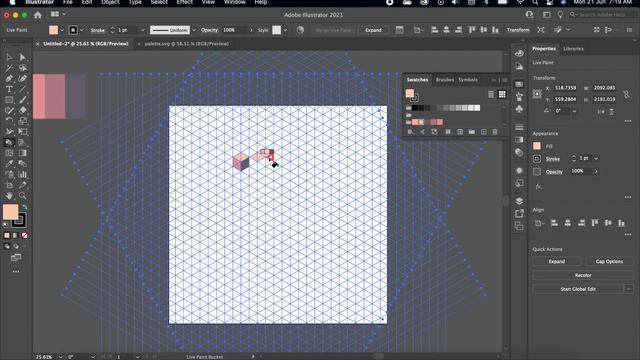Switch Swatches panel to list view

coord(491,94)
